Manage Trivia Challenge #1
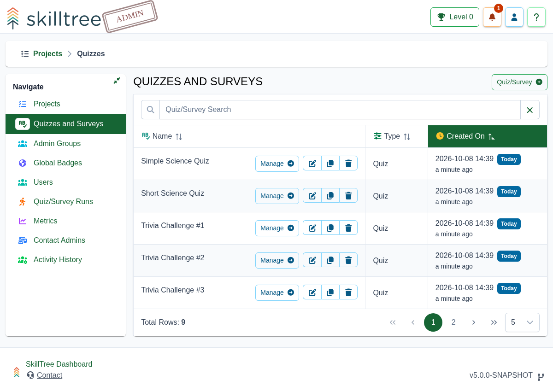The image size is (553, 392). point(277,228)
